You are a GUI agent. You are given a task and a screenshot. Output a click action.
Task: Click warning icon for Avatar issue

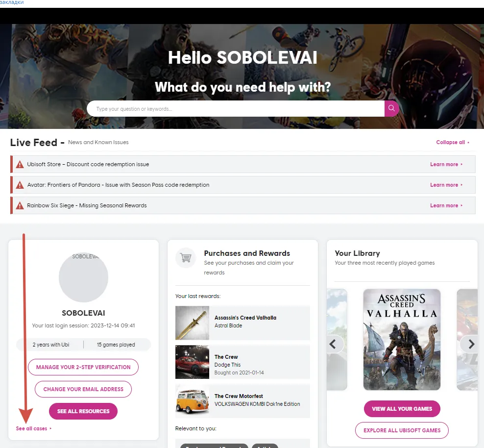[20, 185]
